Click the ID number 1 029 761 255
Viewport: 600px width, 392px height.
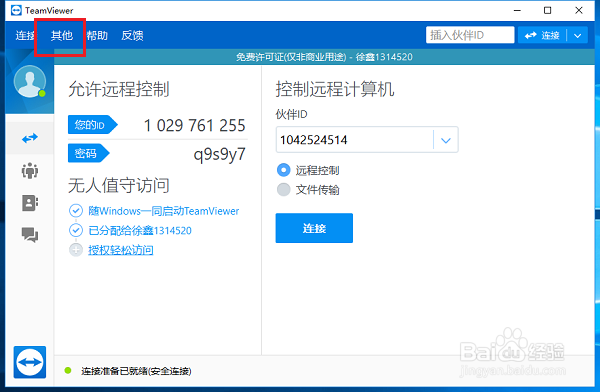point(194,126)
